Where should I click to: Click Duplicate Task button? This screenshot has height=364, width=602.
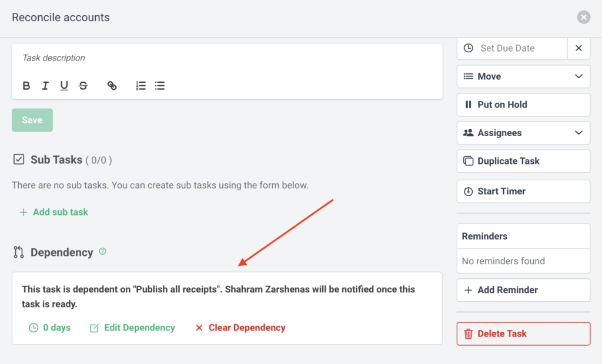click(523, 161)
